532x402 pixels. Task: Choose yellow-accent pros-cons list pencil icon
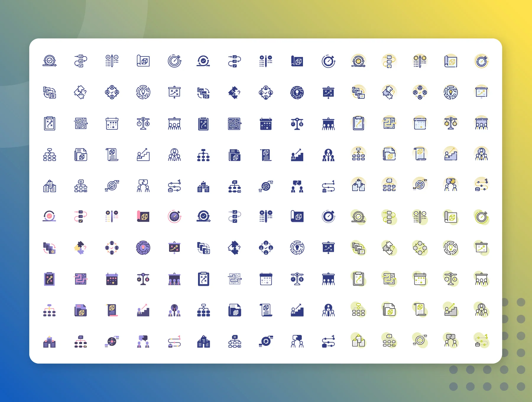pyautogui.click(x=420, y=61)
